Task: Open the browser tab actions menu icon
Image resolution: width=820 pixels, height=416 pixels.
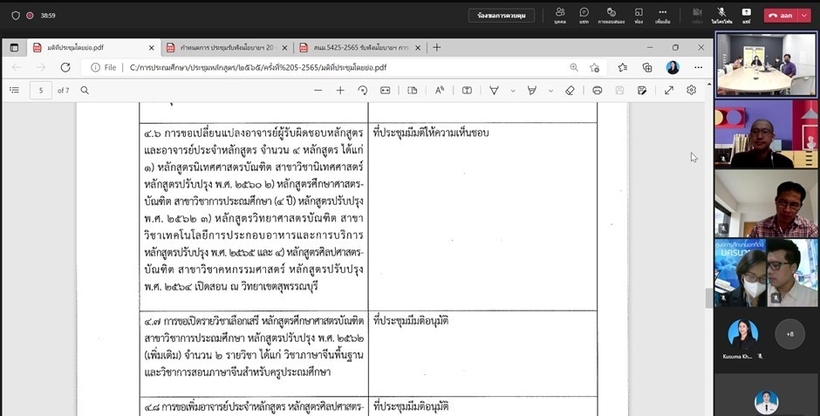Action: (x=14, y=48)
